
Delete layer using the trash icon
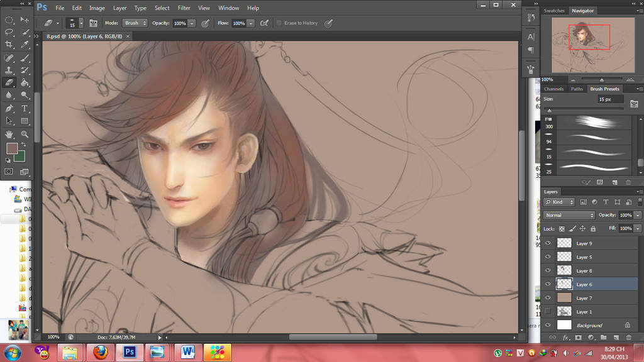(628, 337)
